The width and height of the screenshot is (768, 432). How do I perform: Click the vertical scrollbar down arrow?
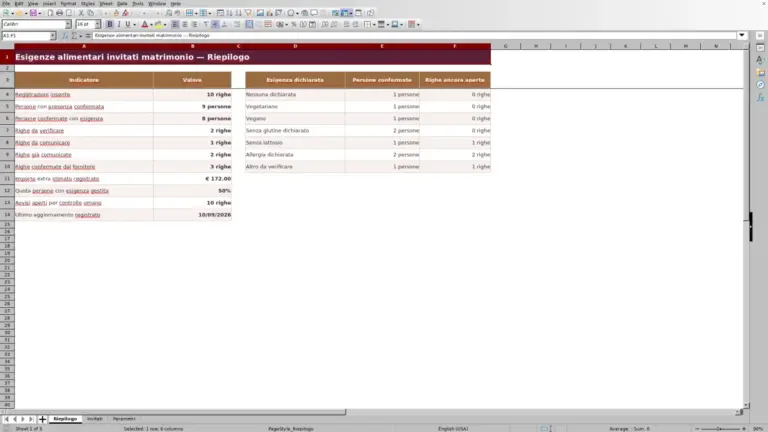tap(746, 406)
